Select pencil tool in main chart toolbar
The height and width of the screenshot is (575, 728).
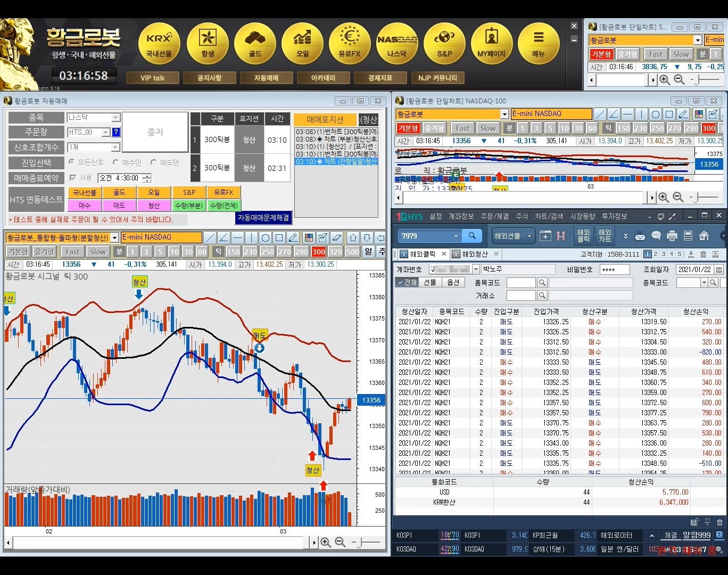[293, 237]
